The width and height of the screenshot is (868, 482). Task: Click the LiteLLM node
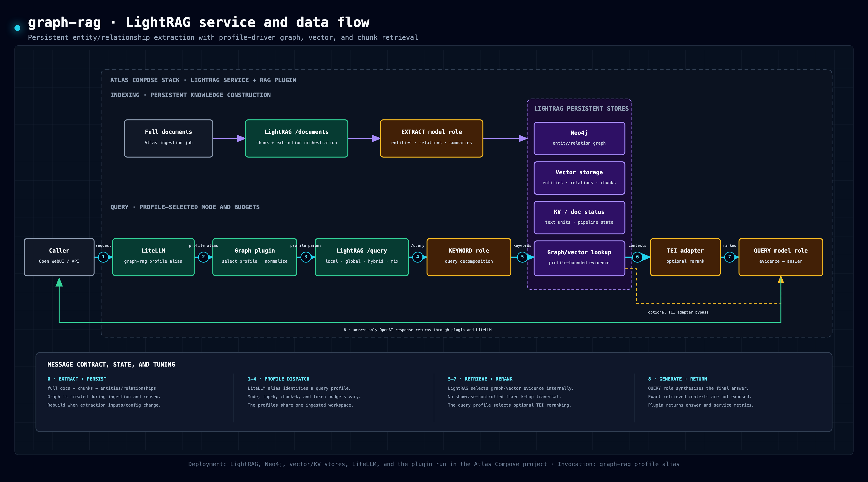point(153,257)
